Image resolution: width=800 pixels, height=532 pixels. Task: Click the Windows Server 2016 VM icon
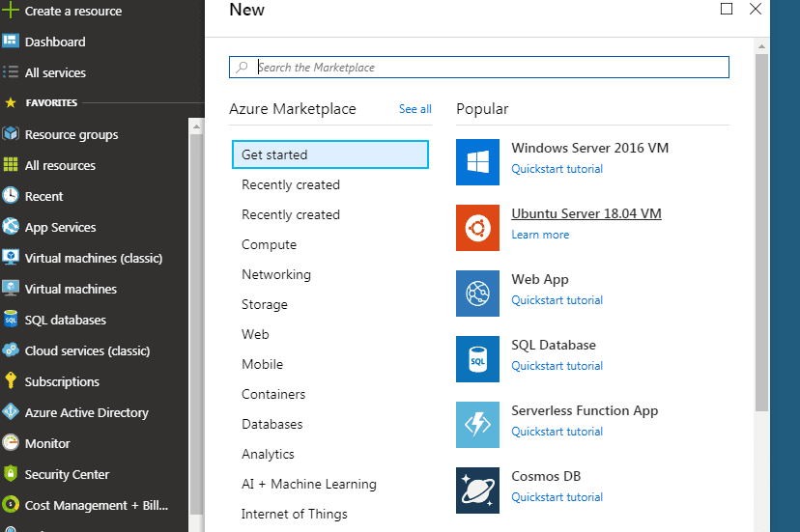[x=477, y=162]
